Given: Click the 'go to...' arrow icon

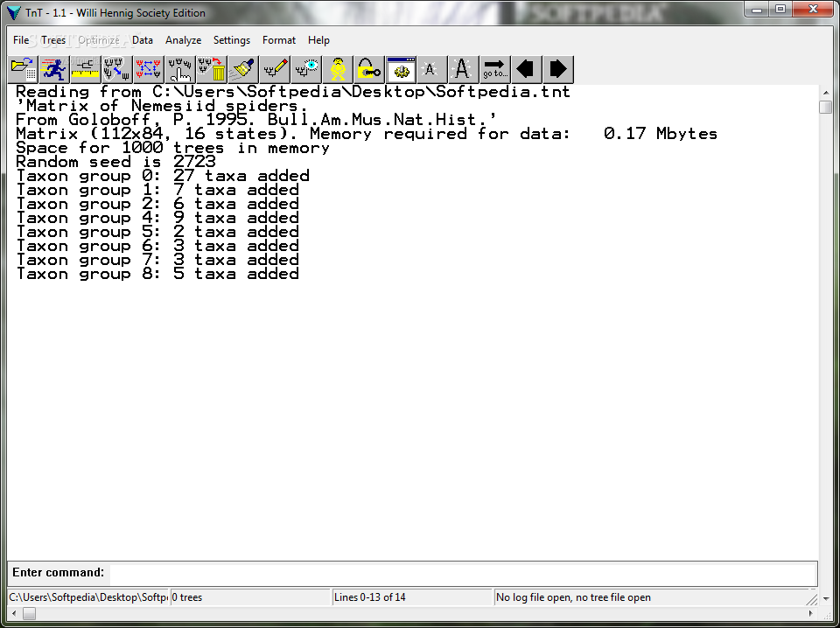Looking at the screenshot, I should pos(494,70).
